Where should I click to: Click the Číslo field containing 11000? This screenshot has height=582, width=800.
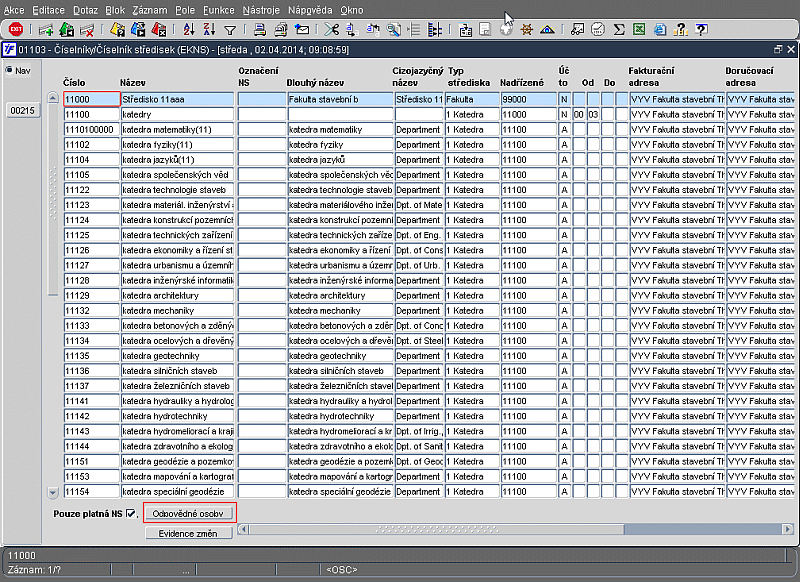tap(92, 99)
